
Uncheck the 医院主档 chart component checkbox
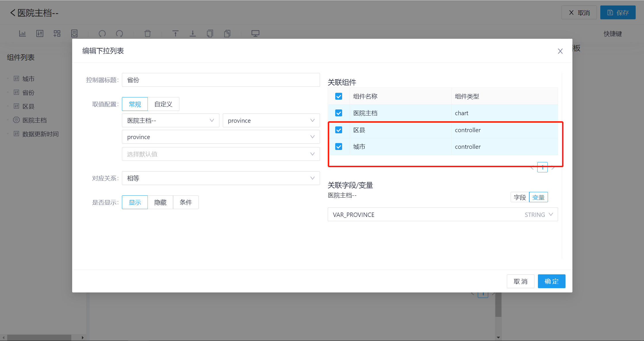tap(339, 113)
